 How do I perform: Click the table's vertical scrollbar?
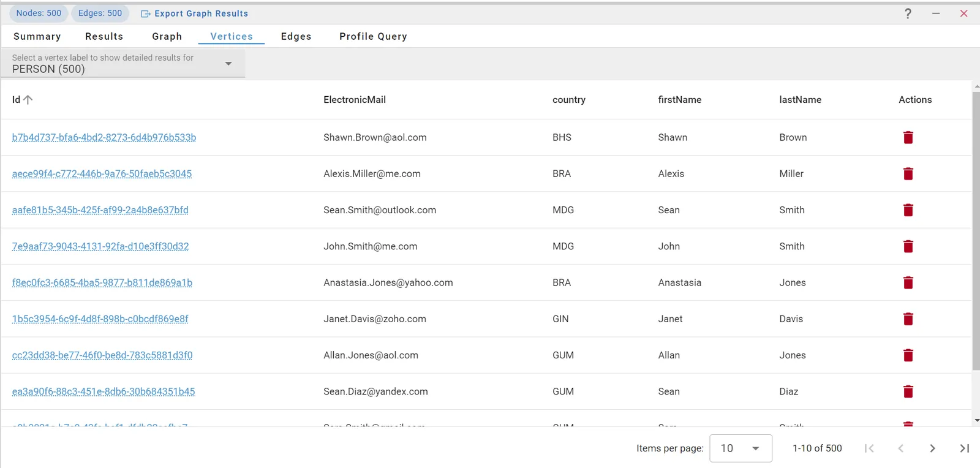[976, 230]
